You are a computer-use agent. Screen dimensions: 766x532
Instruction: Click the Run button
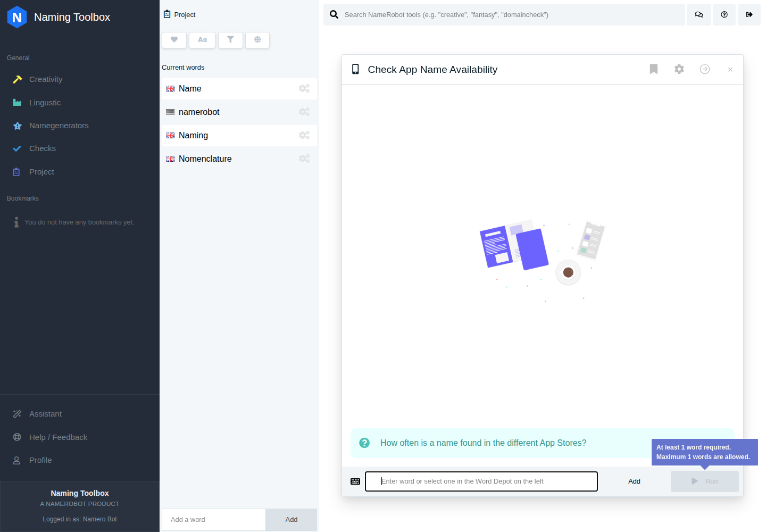[x=705, y=481]
